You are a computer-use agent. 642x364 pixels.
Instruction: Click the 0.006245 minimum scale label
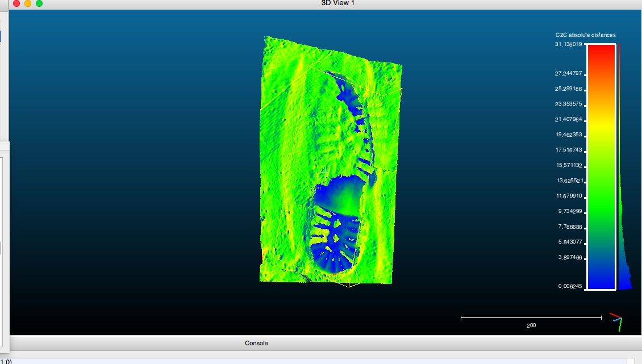(x=569, y=287)
